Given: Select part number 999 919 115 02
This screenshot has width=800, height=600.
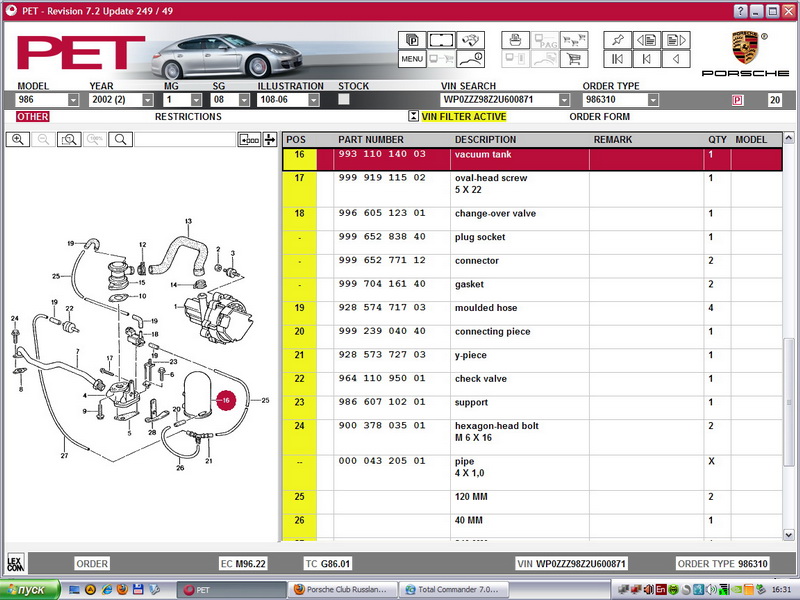Looking at the screenshot, I should point(382,178).
